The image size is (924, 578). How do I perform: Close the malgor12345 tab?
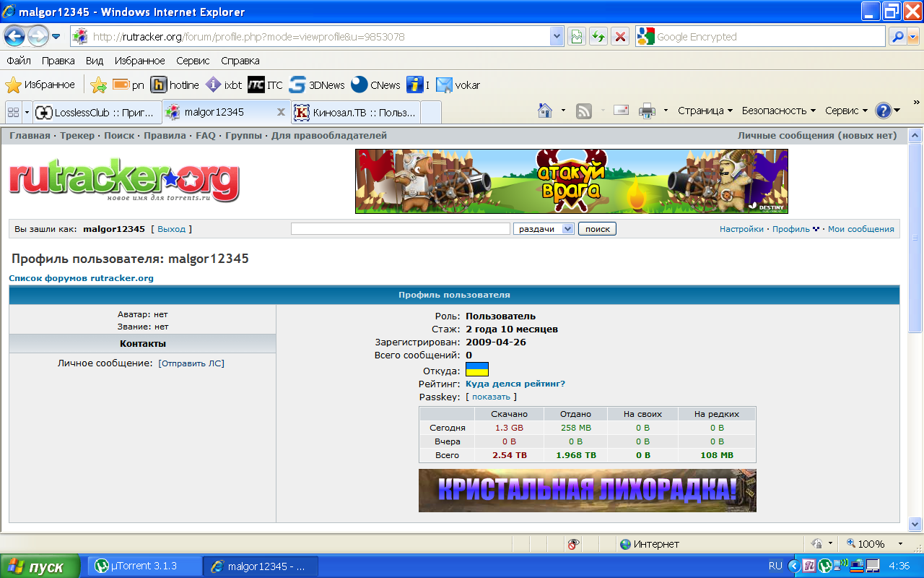tap(282, 112)
